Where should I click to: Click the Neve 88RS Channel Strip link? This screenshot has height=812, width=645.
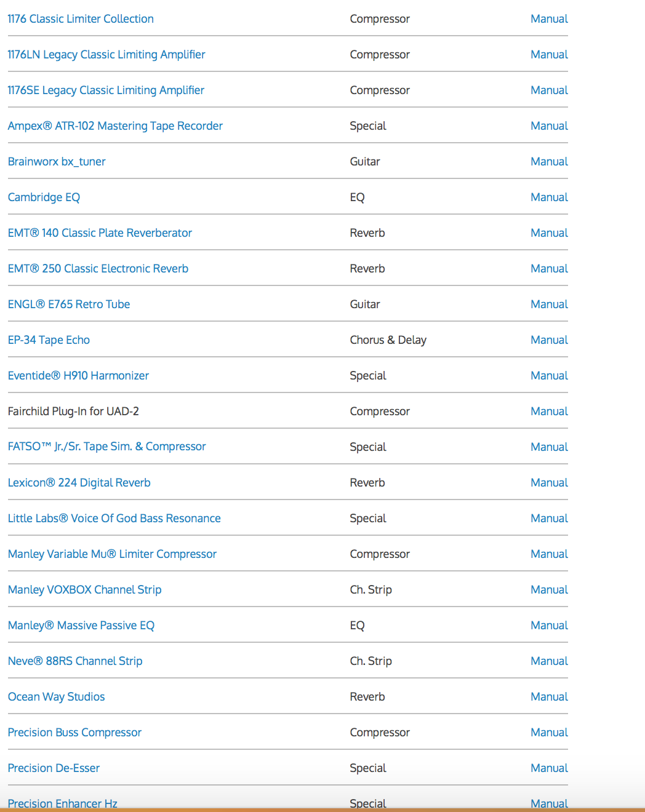tap(75, 661)
